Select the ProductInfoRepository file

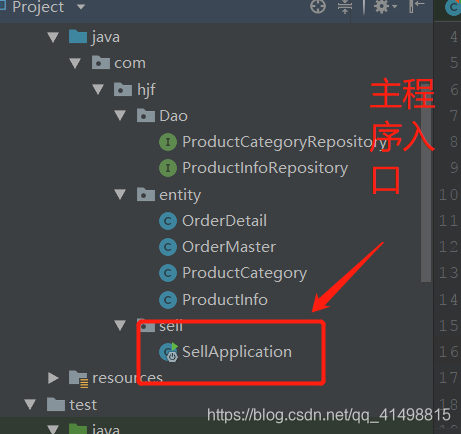(x=265, y=168)
